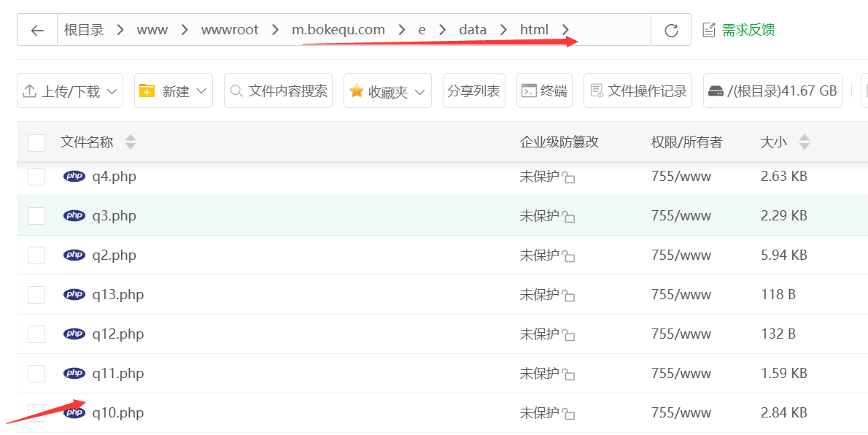Open the share list (分享列表) button
Screen dimensions: 868x435
click(x=473, y=91)
